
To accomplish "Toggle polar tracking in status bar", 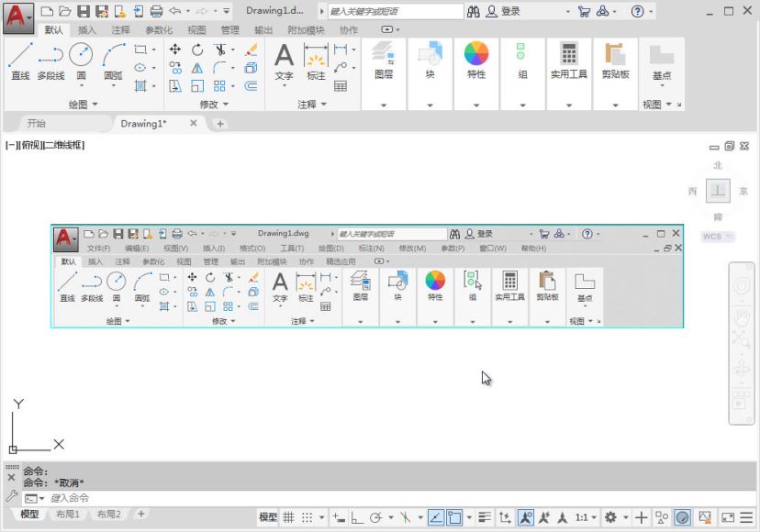I will [375, 517].
